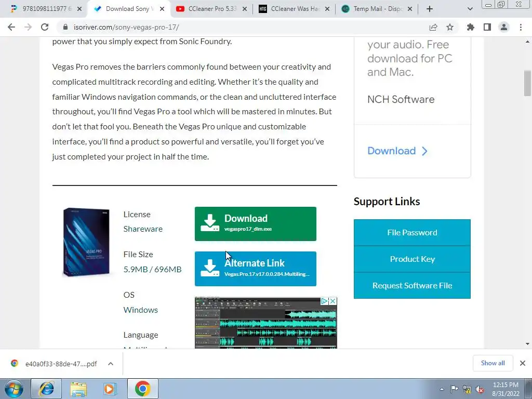532x399 pixels.
Task: Click the Windows OS value
Action: [140, 310]
